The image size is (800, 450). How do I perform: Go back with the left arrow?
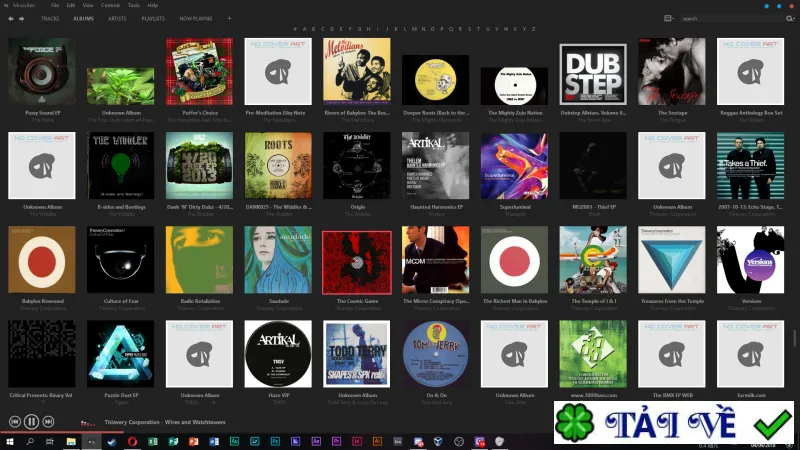coord(11,18)
